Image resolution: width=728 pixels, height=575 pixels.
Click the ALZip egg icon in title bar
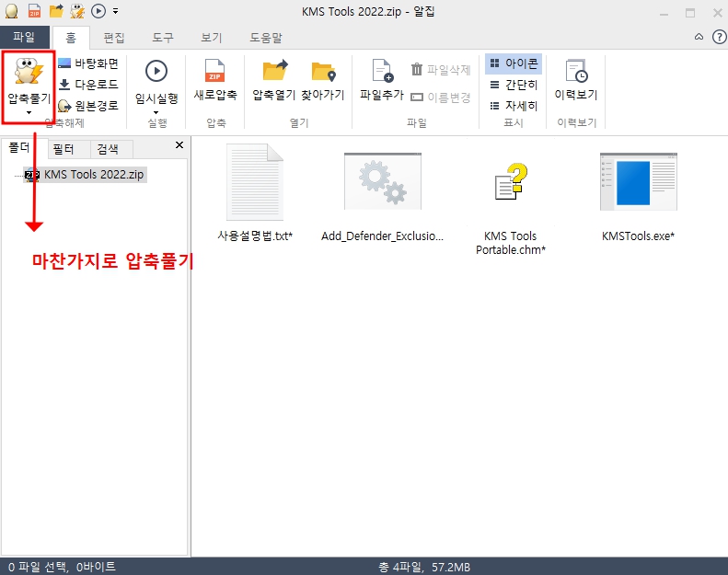pyautogui.click(x=12, y=11)
